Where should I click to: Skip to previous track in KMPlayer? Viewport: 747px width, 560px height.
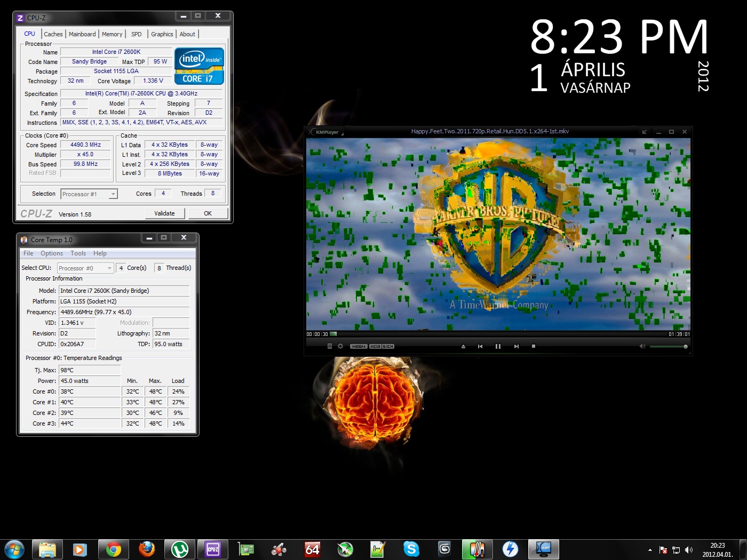[x=480, y=346]
